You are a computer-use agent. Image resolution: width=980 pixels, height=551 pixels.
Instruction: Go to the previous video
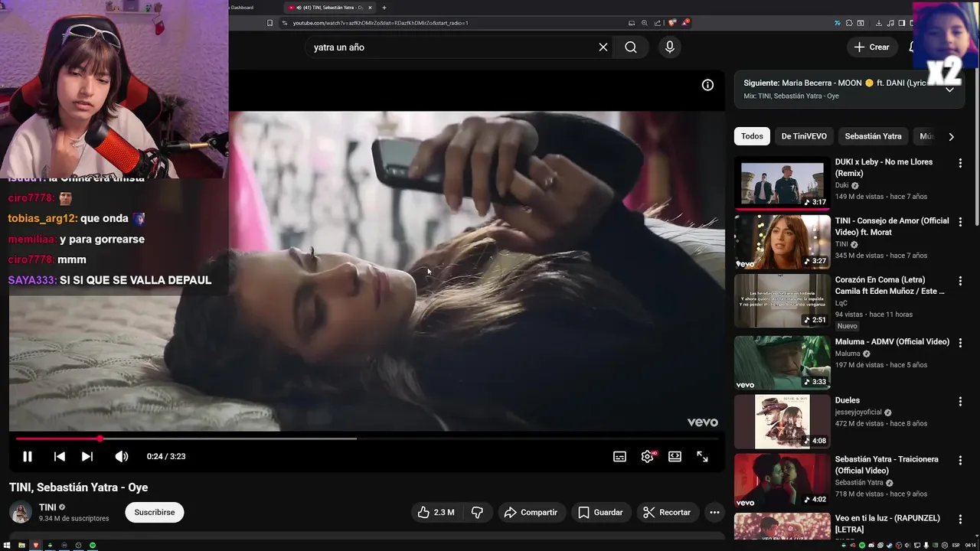point(59,457)
